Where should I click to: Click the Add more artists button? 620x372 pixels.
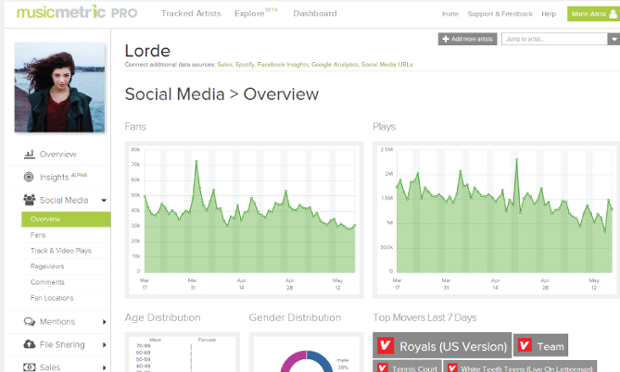click(467, 39)
